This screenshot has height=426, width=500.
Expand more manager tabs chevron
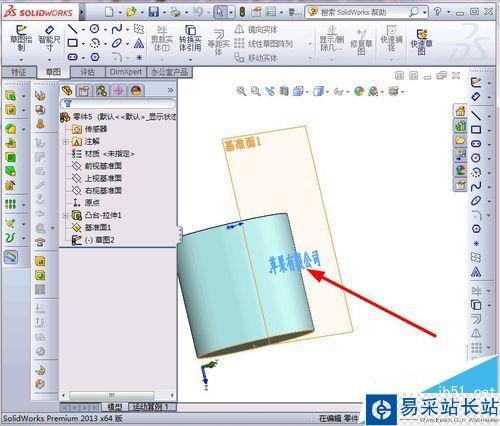click(x=170, y=90)
